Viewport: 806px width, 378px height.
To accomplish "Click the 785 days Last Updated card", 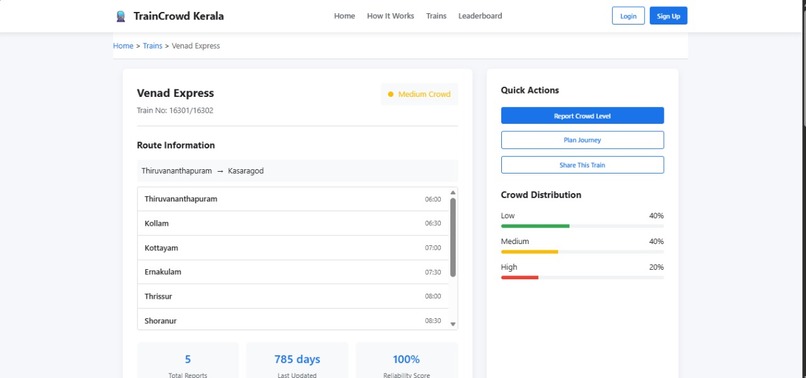I will click(297, 361).
